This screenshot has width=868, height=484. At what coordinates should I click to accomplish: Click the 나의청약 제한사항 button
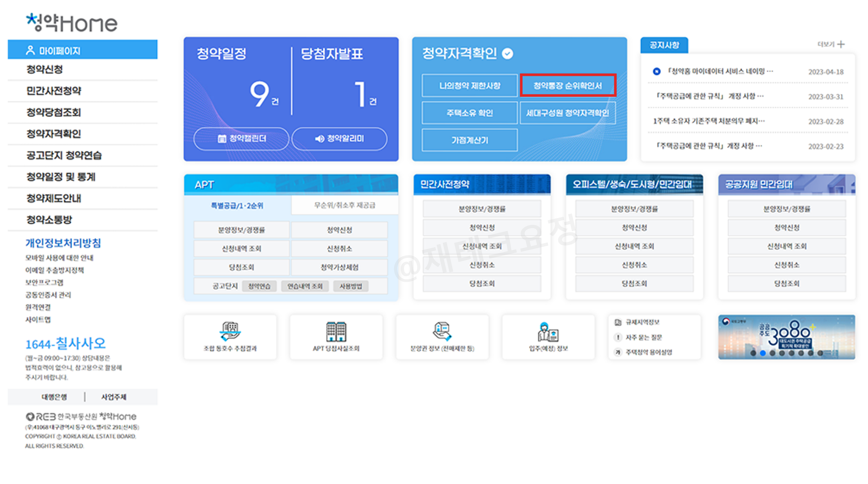470,86
